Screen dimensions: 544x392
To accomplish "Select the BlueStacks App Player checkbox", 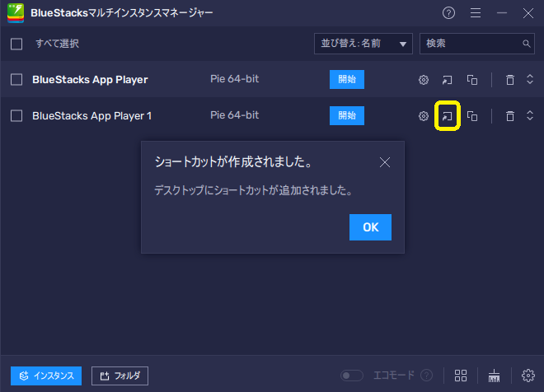I will 16,80.
